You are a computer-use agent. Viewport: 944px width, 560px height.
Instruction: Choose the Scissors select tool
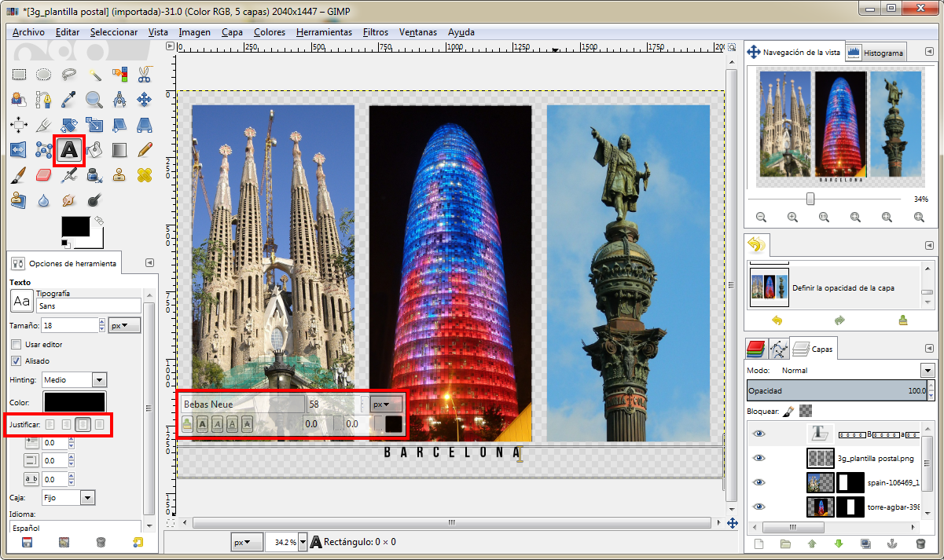click(145, 74)
